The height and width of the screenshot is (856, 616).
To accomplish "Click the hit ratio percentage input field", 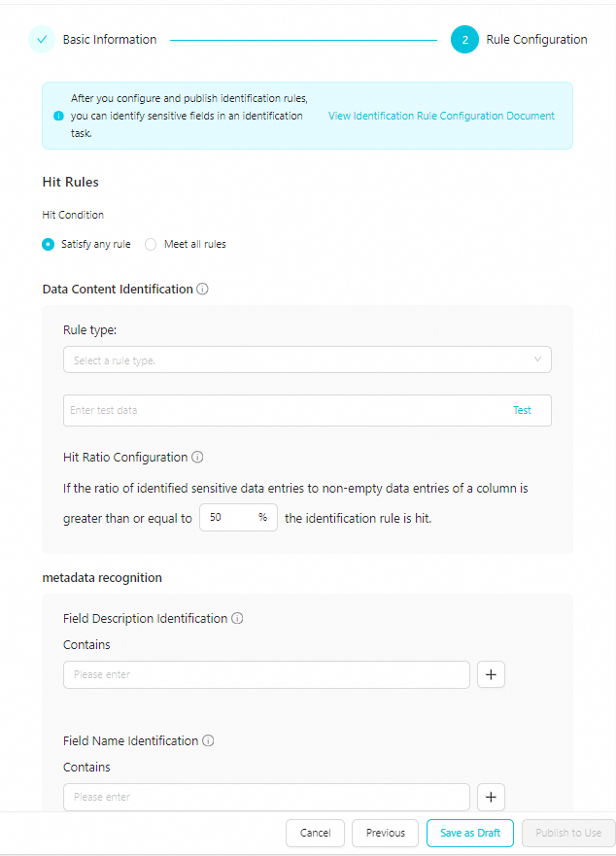I will point(239,517).
